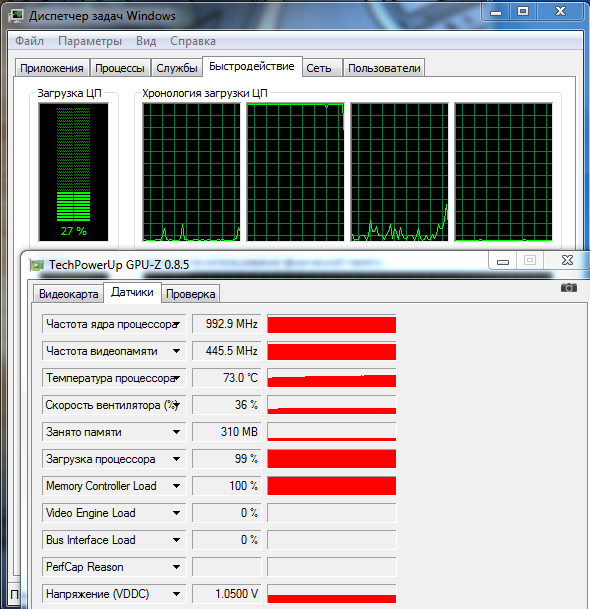Click the 310 MB memory used value
The image size is (590, 609).
click(227, 432)
